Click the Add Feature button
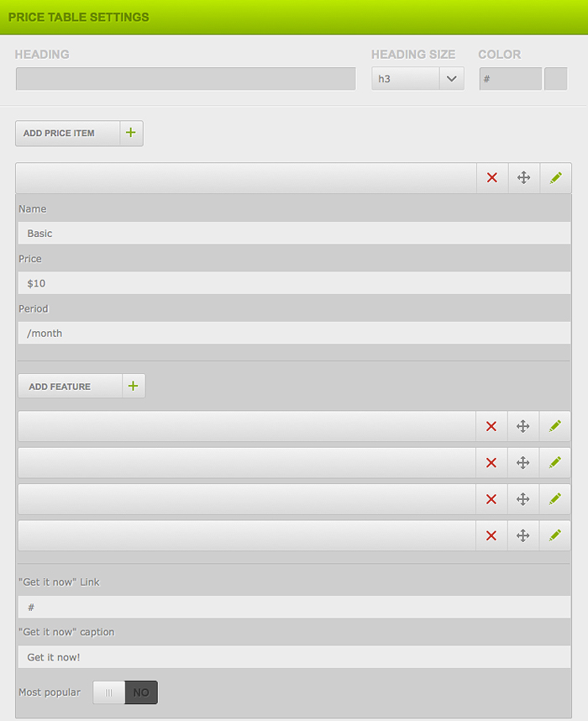Viewport: 588px width, 721px height. [x=70, y=387]
